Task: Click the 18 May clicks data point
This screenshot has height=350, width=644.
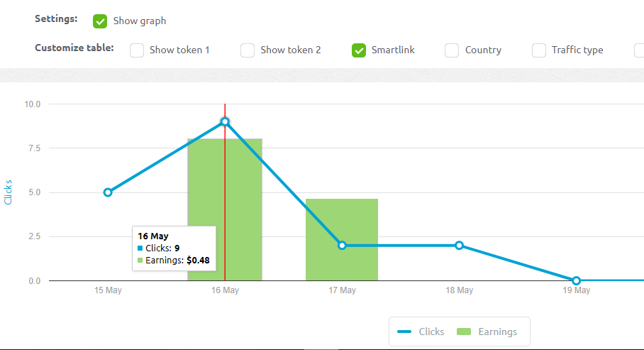Action: click(x=459, y=246)
